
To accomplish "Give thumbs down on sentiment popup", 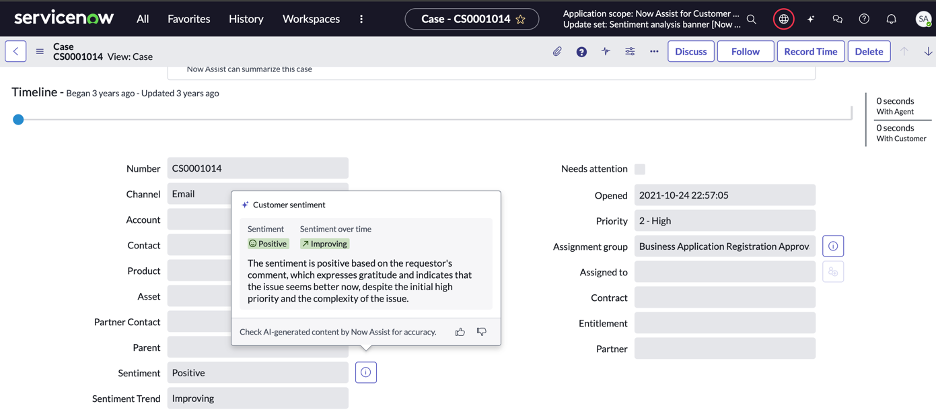I will click(482, 332).
